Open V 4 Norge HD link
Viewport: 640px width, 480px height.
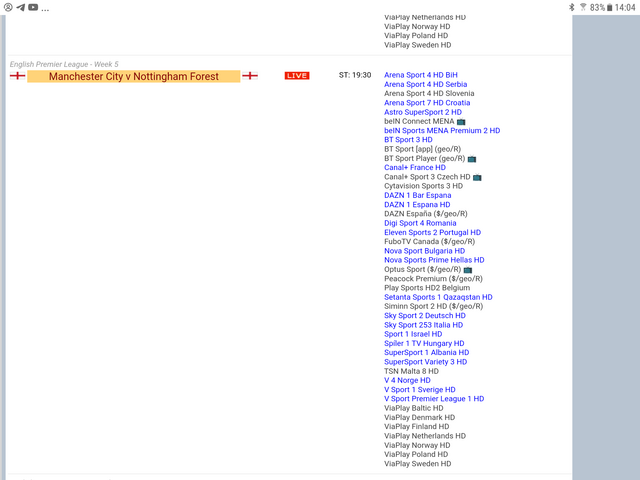pyautogui.click(x=407, y=380)
